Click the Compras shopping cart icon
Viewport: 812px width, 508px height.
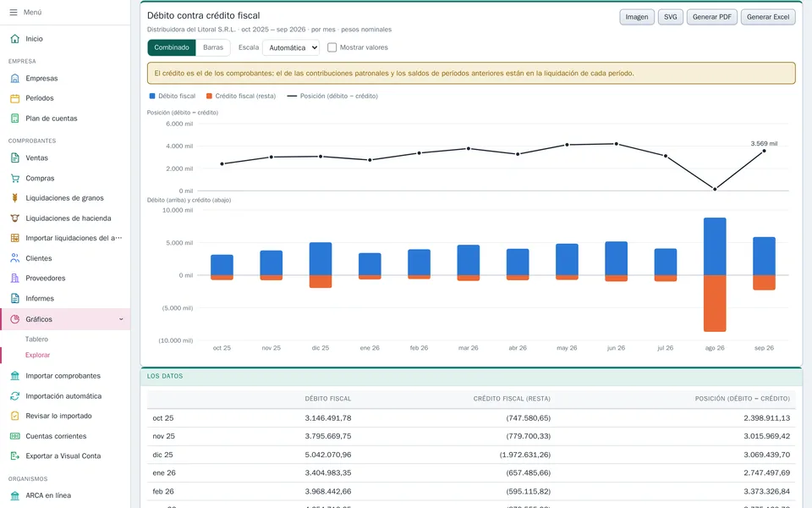(x=15, y=179)
